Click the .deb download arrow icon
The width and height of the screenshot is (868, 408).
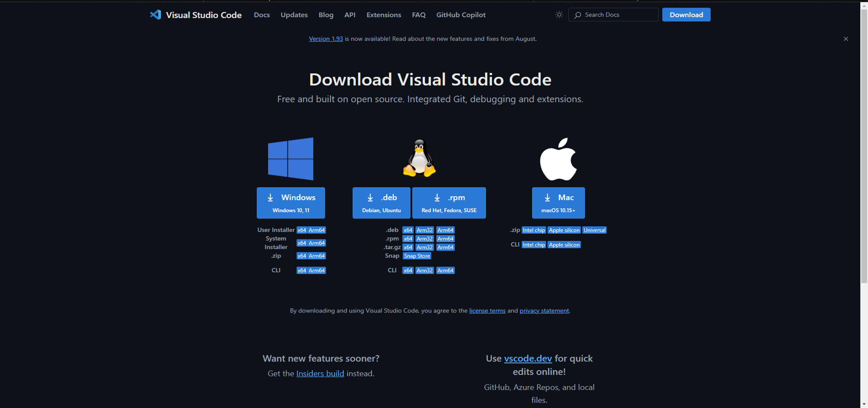point(370,197)
